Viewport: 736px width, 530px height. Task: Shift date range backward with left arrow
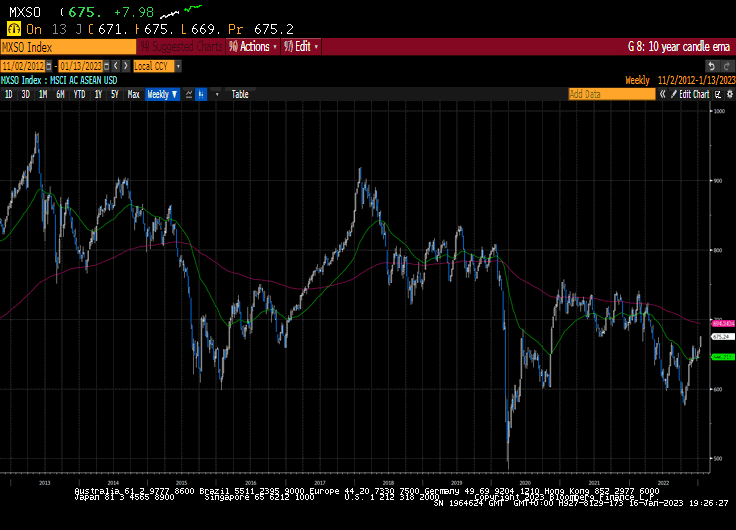coord(116,66)
